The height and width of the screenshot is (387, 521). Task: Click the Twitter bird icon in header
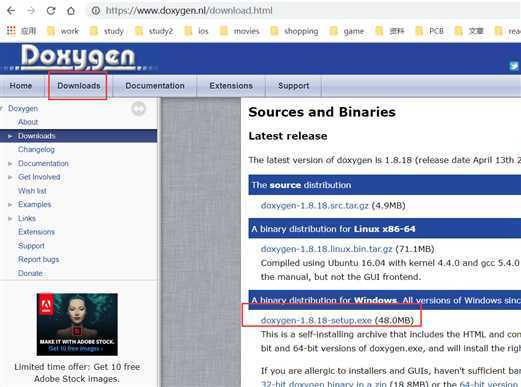click(x=514, y=66)
